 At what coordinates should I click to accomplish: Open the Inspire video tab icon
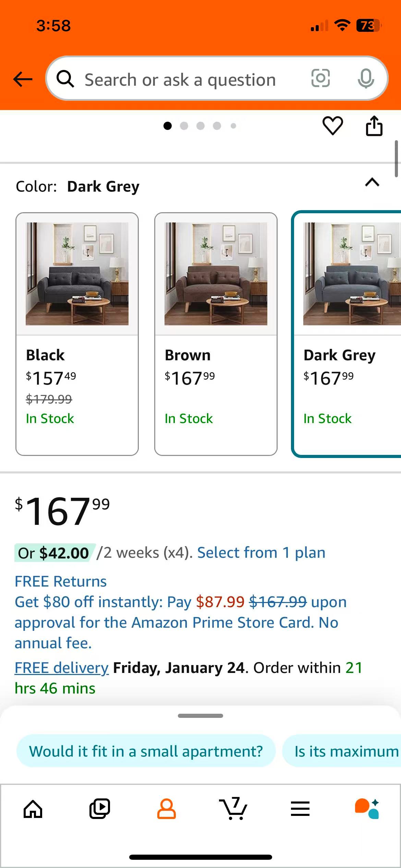[x=99, y=809]
